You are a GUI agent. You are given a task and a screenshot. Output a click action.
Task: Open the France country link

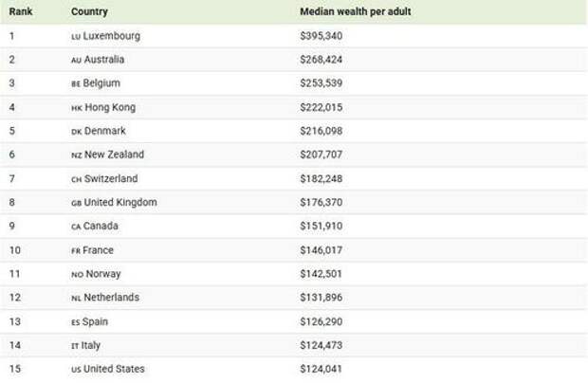99,250
